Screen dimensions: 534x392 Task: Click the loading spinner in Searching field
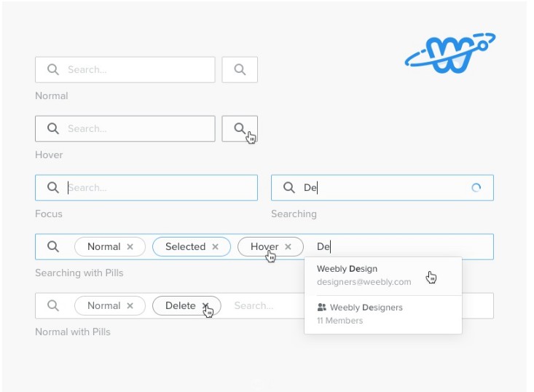coord(476,188)
